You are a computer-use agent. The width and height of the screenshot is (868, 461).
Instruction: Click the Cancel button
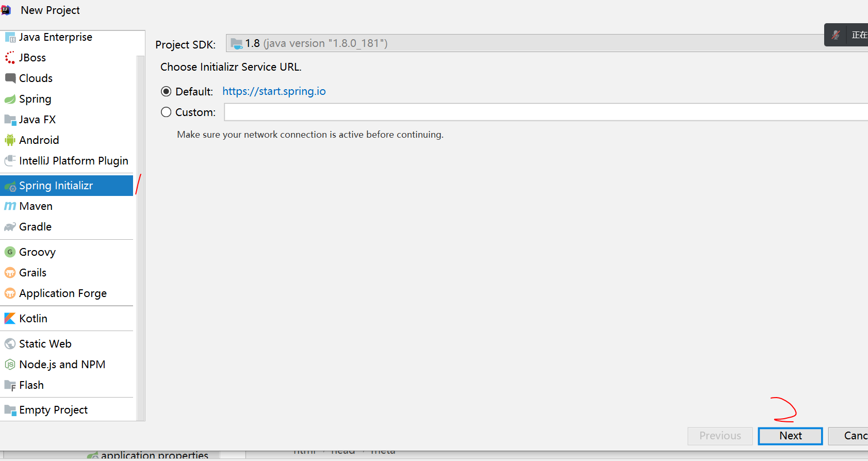[x=848, y=436]
